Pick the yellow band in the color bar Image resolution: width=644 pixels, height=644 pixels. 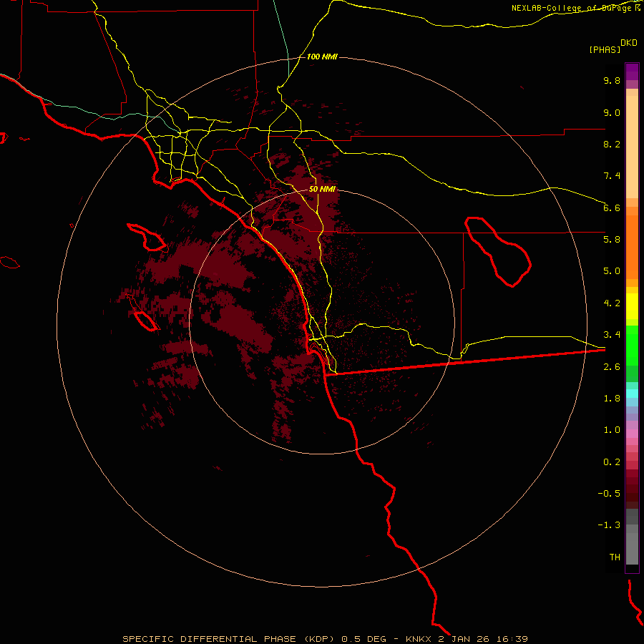(x=632, y=306)
